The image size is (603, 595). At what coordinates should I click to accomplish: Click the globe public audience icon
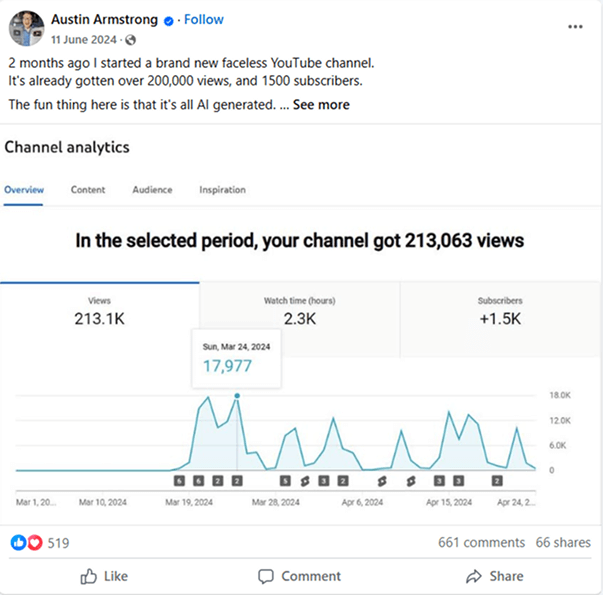tap(131, 40)
